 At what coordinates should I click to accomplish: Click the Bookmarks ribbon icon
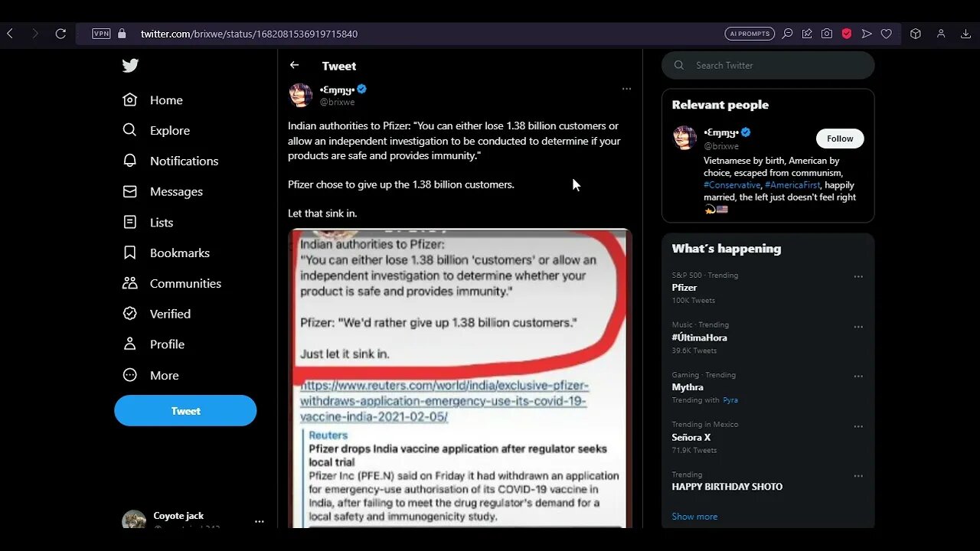[130, 253]
